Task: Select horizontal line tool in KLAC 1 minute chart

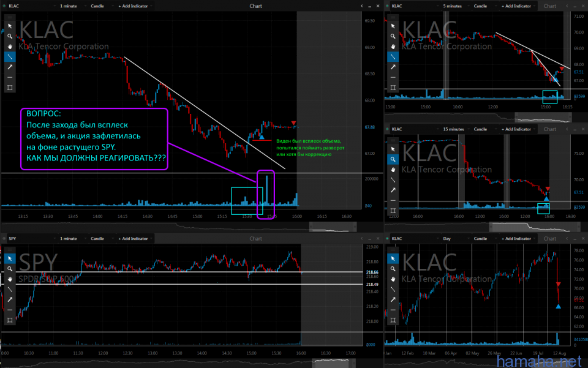Action: [10, 77]
